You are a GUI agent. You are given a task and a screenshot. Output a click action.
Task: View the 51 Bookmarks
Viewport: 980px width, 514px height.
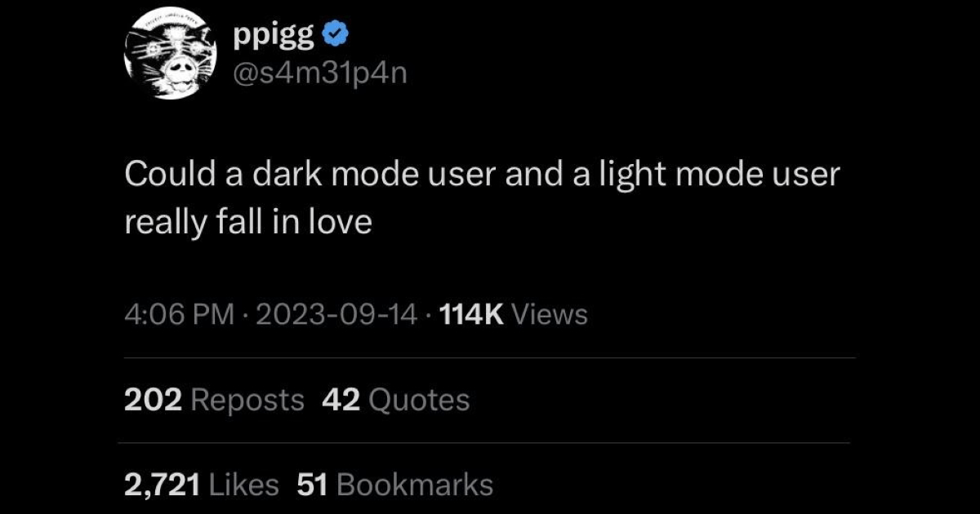[395, 484]
